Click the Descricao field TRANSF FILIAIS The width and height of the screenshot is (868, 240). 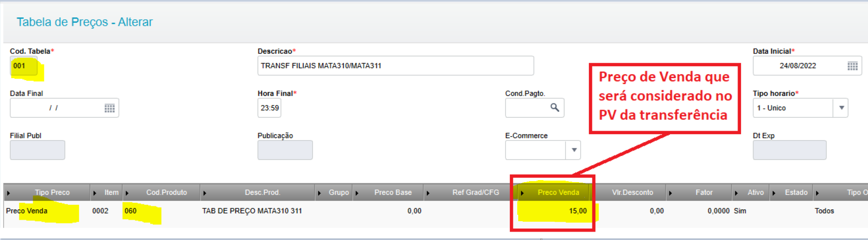point(395,66)
